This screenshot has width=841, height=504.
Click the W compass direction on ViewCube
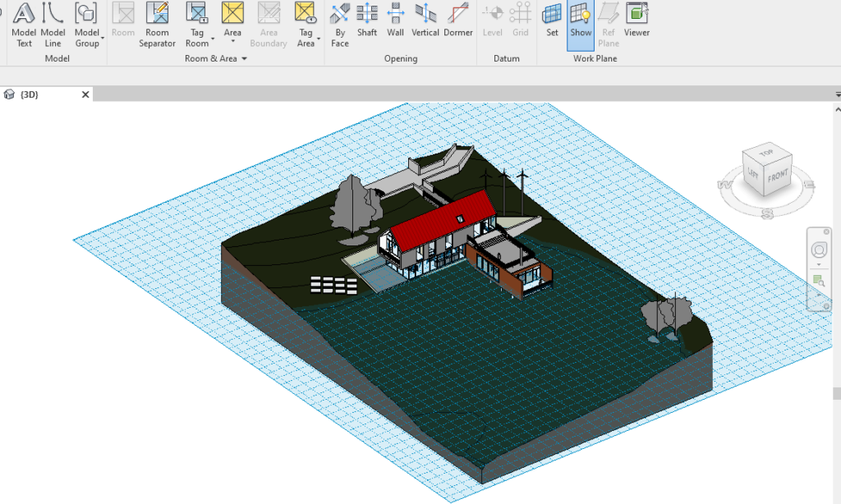724,185
